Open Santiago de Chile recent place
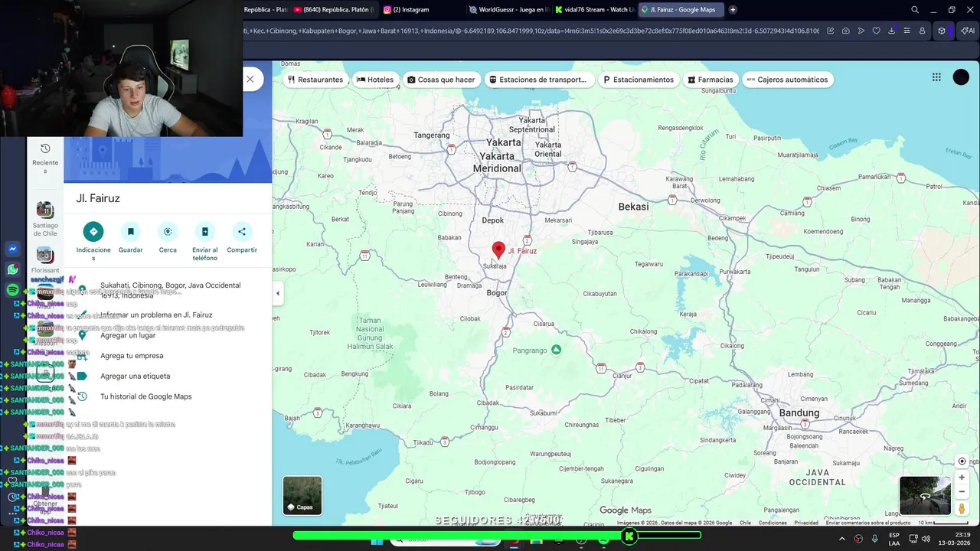 [45, 219]
